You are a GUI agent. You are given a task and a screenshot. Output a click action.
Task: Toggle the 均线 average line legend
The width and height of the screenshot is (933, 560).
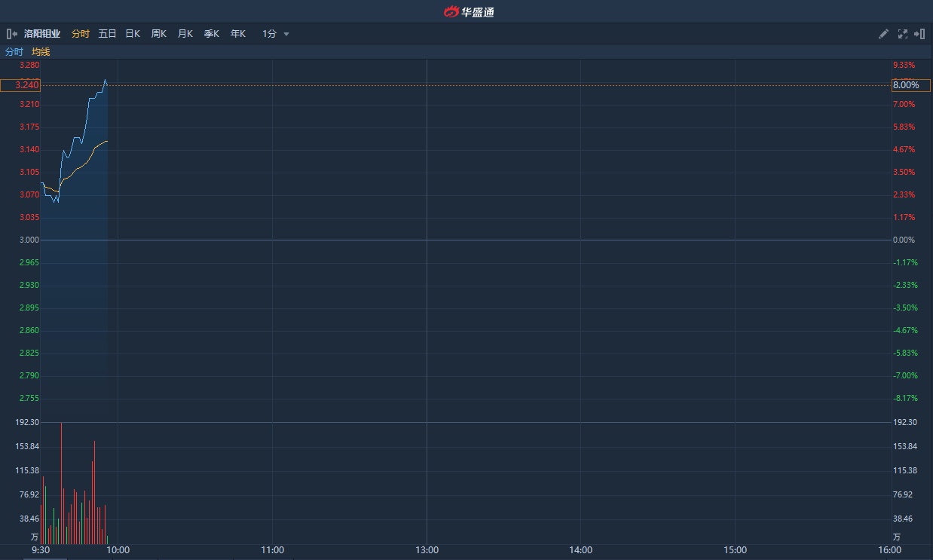[x=41, y=52]
